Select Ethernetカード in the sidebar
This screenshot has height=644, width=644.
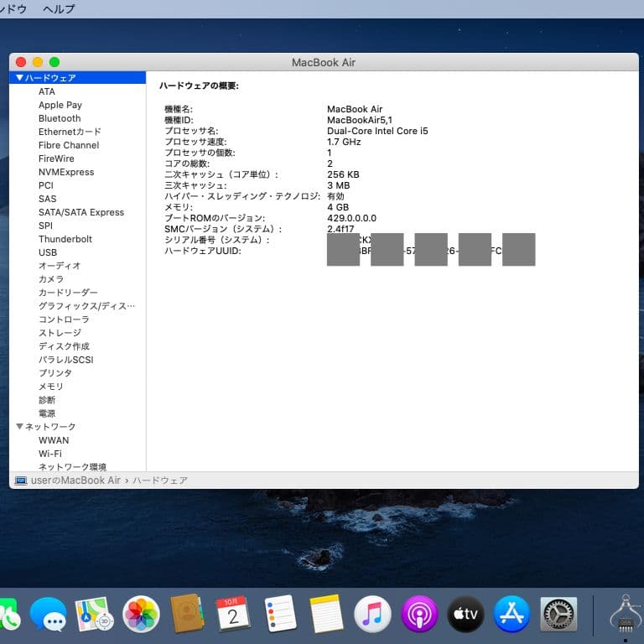pyautogui.click(x=70, y=132)
